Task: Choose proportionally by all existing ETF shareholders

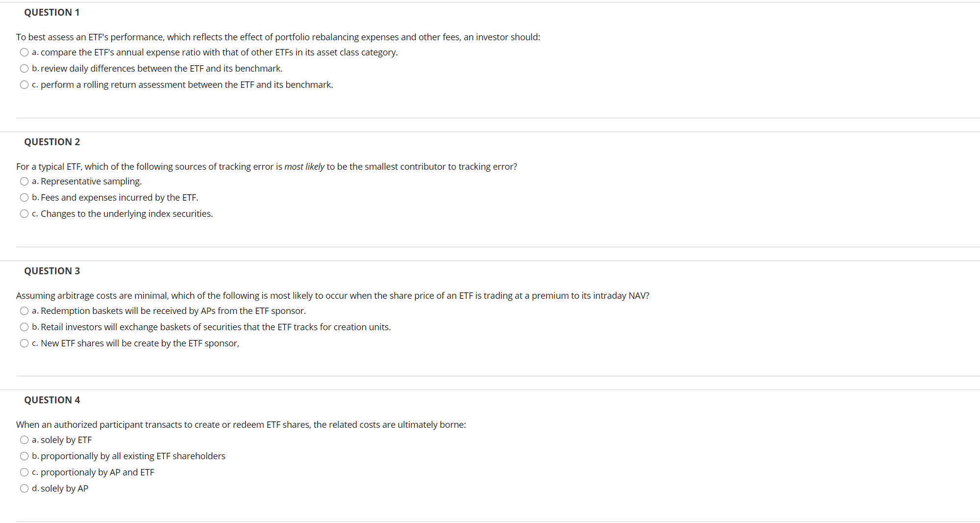Action: (24, 456)
